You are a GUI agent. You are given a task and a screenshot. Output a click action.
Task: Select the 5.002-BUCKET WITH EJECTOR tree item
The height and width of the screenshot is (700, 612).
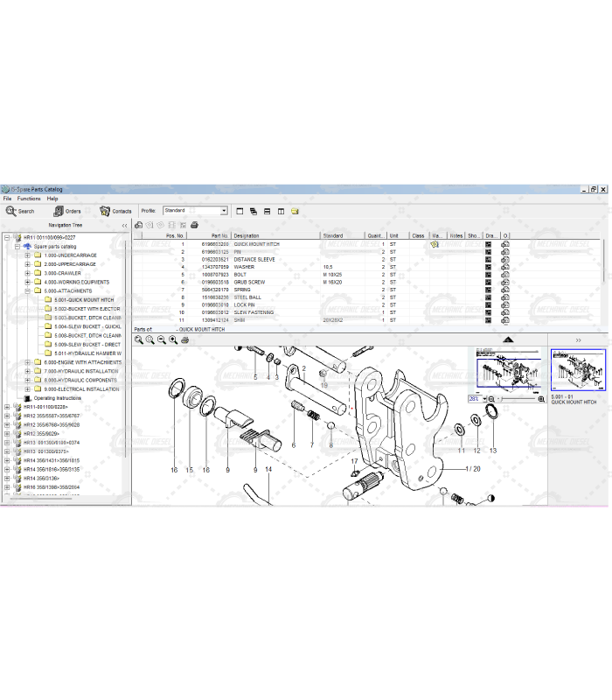(87, 309)
